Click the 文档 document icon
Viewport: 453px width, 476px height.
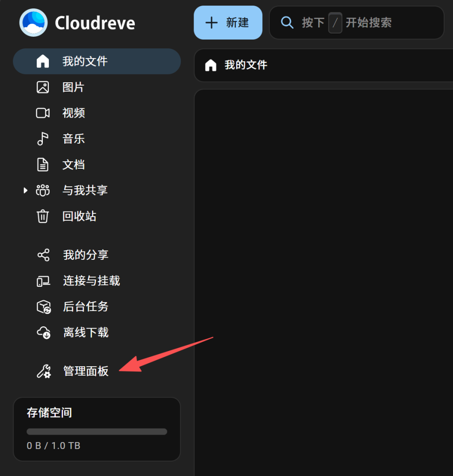(x=43, y=165)
